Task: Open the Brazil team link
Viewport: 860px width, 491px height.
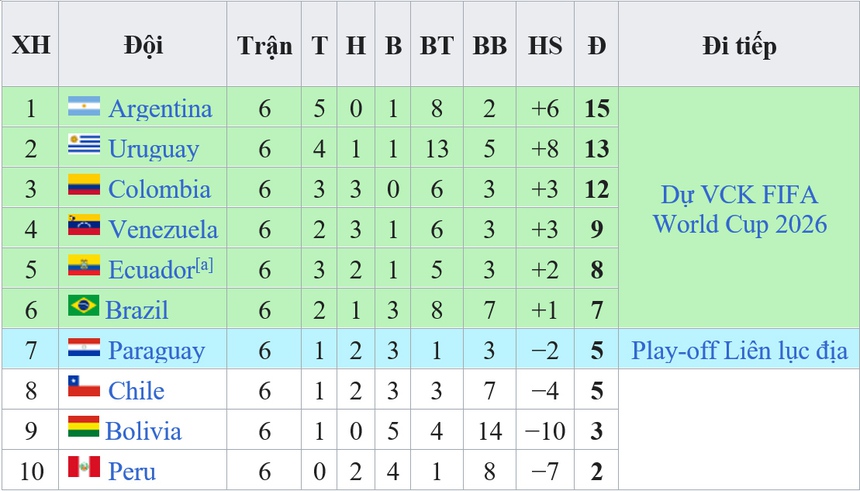Action: (137, 310)
